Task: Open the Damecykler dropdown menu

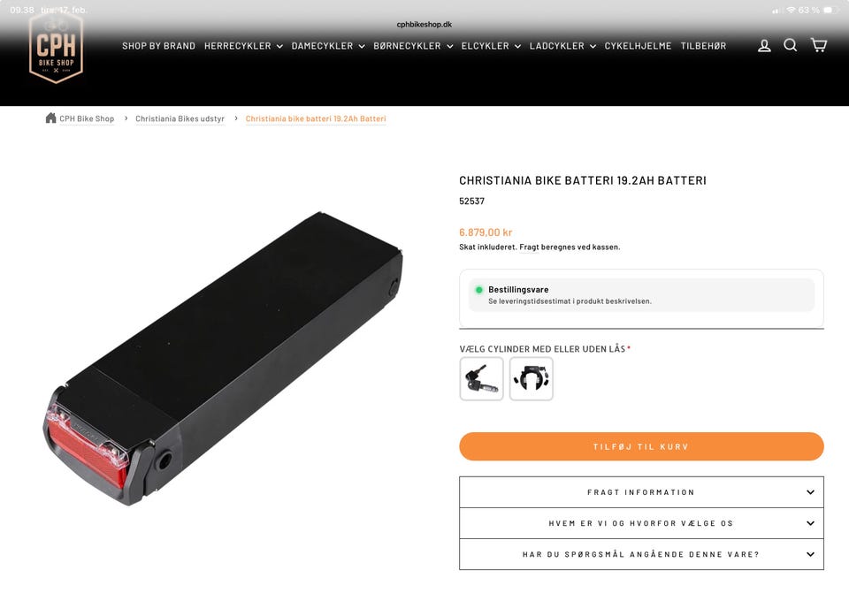Action: pos(328,46)
